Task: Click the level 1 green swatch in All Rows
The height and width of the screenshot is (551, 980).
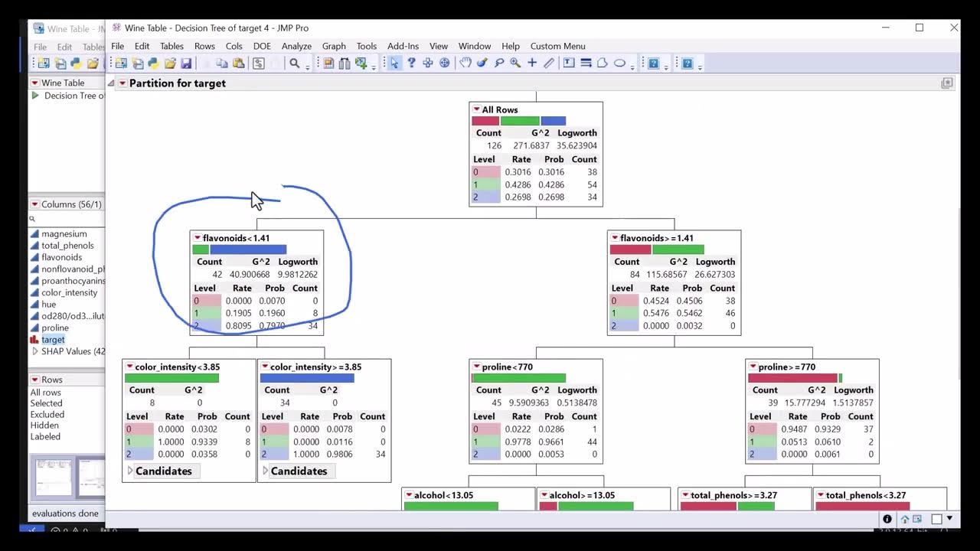Action: (486, 184)
